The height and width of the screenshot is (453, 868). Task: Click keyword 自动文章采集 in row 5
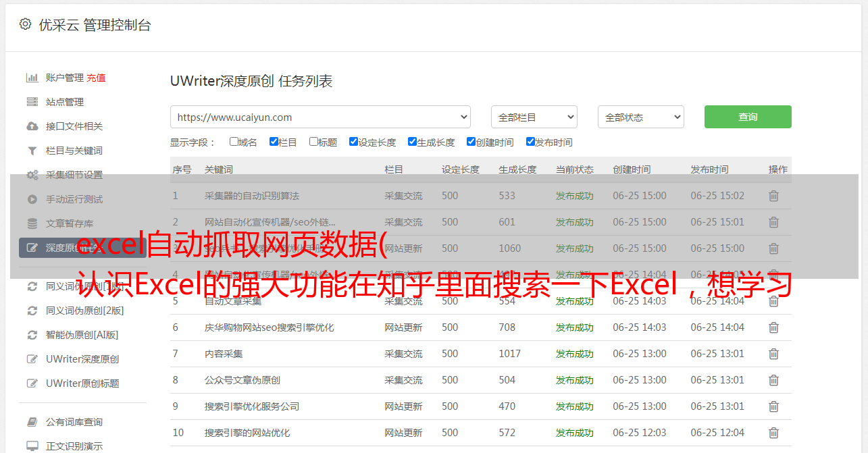(233, 301)
